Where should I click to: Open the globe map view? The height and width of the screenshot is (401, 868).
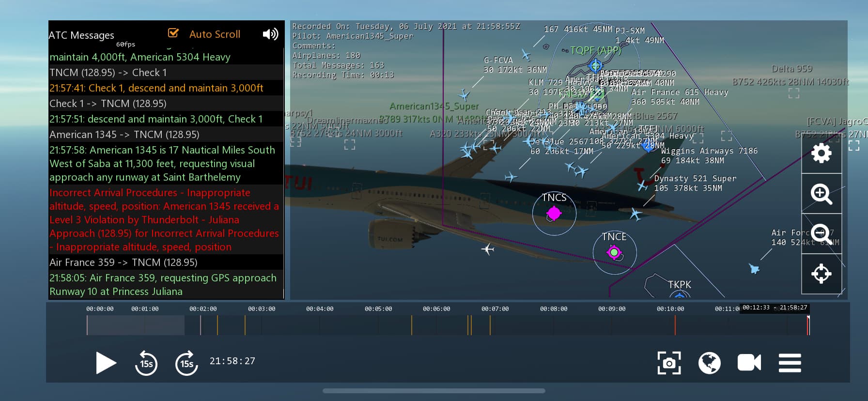709,363
